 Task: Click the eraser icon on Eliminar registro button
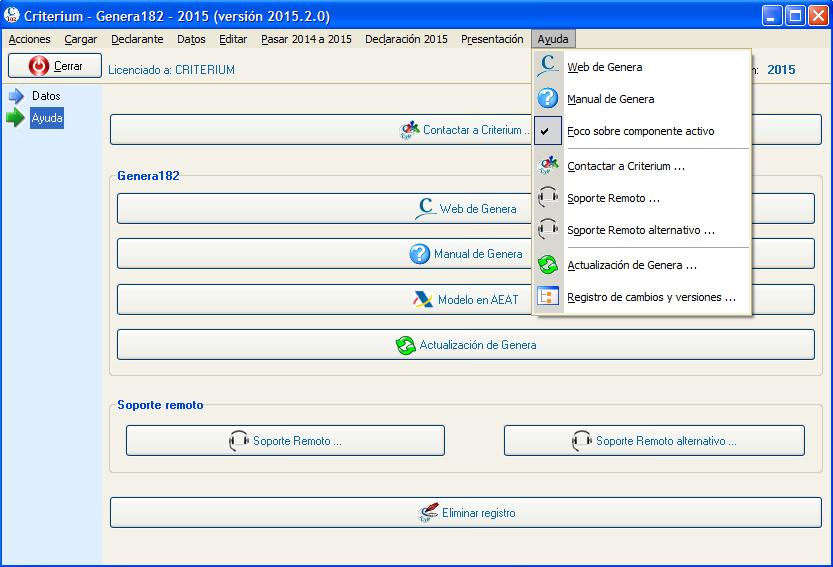pyautogui.click(x=428, y=513)
